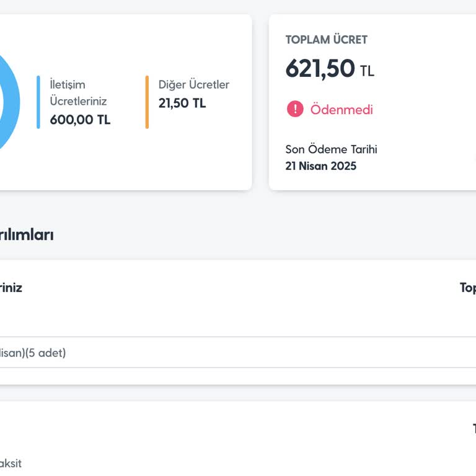Click the orange Diğer Ücretler legend bar

(147, 102)
